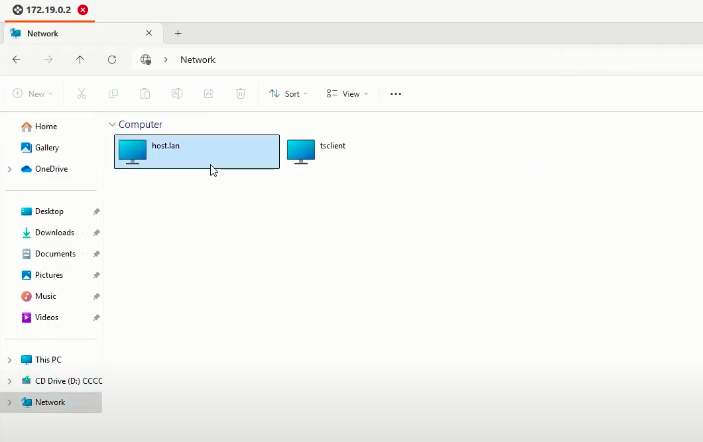Close the 172.19.0.2 connection with red X
Image resolution: width=703 pixels, height=442 pixels.
coord(83,10)
